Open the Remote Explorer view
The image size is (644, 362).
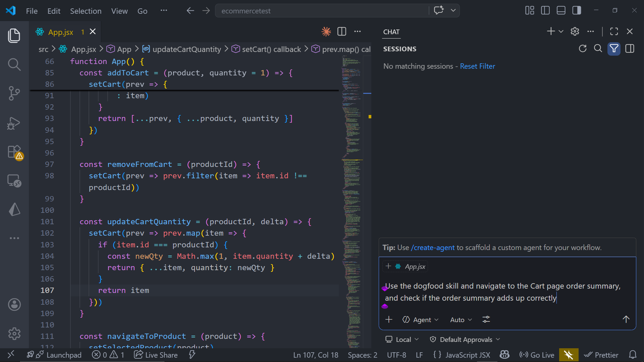14,181
